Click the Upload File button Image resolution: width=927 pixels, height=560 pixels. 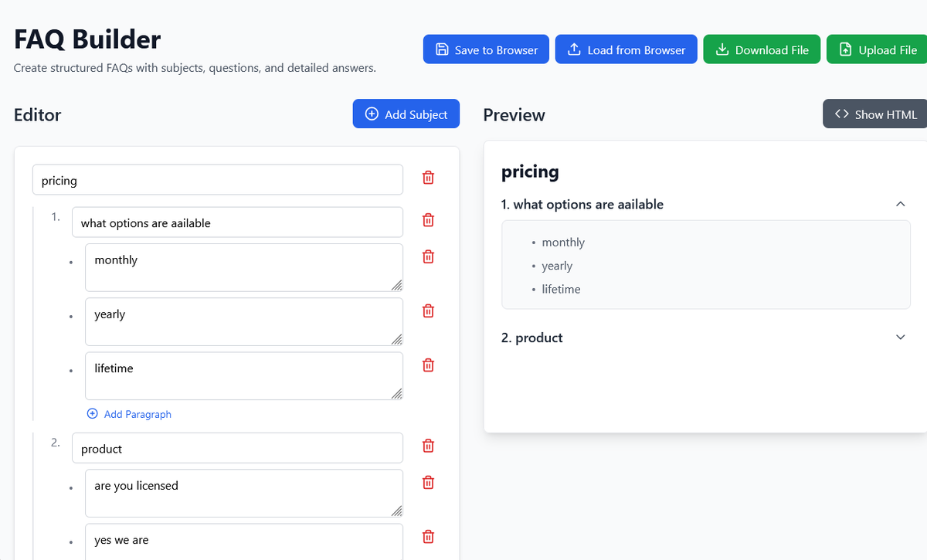click(878, 49)
